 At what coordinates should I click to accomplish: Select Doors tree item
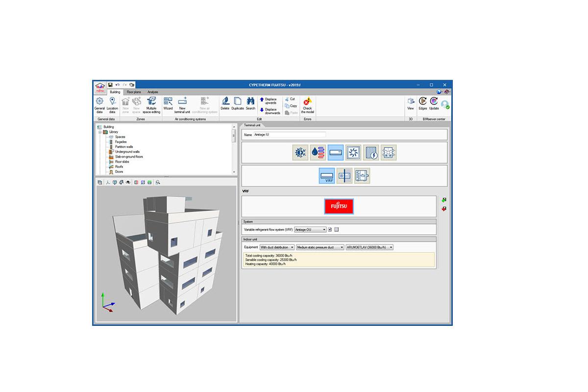[x=119, y=171]
